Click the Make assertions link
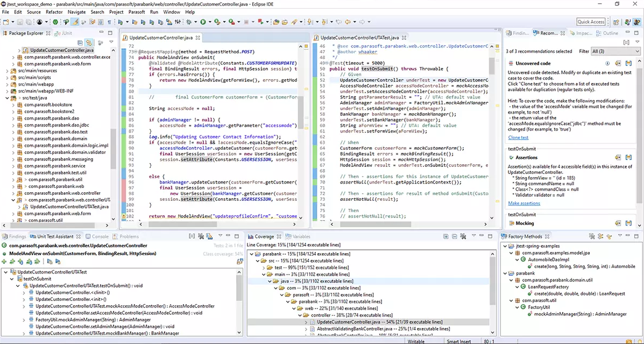This screenshot has width=644, height=344. coord(524,203)
